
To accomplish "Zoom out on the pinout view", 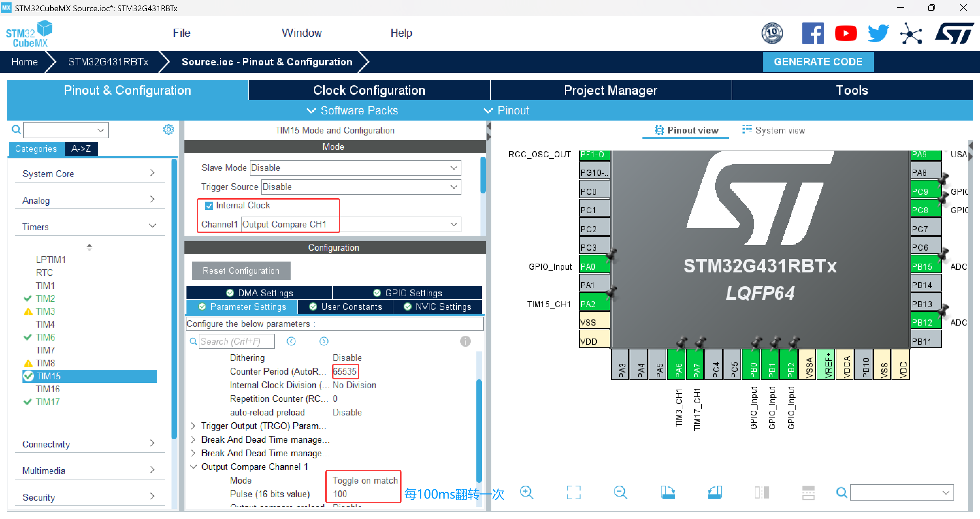I will (620, 492).
